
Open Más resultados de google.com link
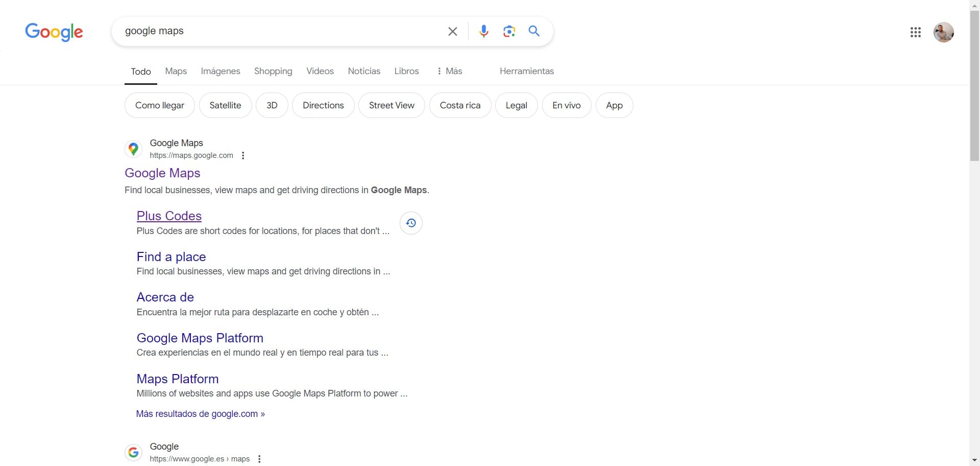(200, 414)
